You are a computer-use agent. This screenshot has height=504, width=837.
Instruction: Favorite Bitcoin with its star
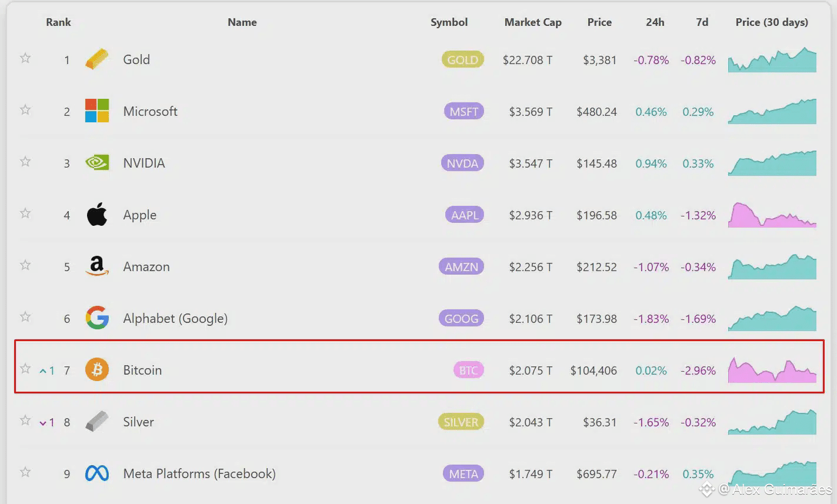[25, 369]
